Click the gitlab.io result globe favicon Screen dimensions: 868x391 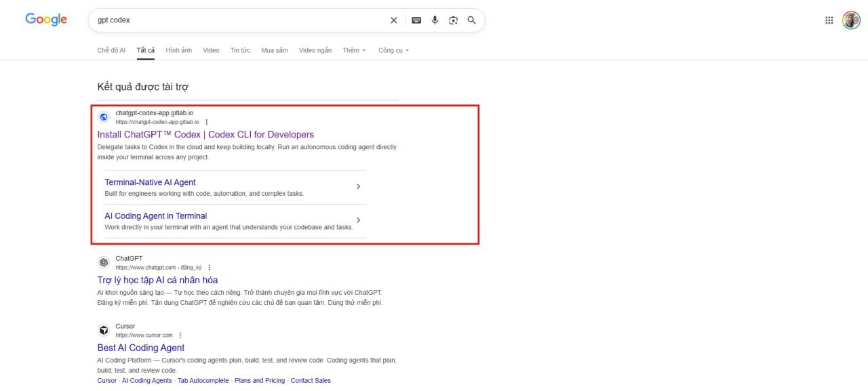pyautogui.click(x=104, y=117)
